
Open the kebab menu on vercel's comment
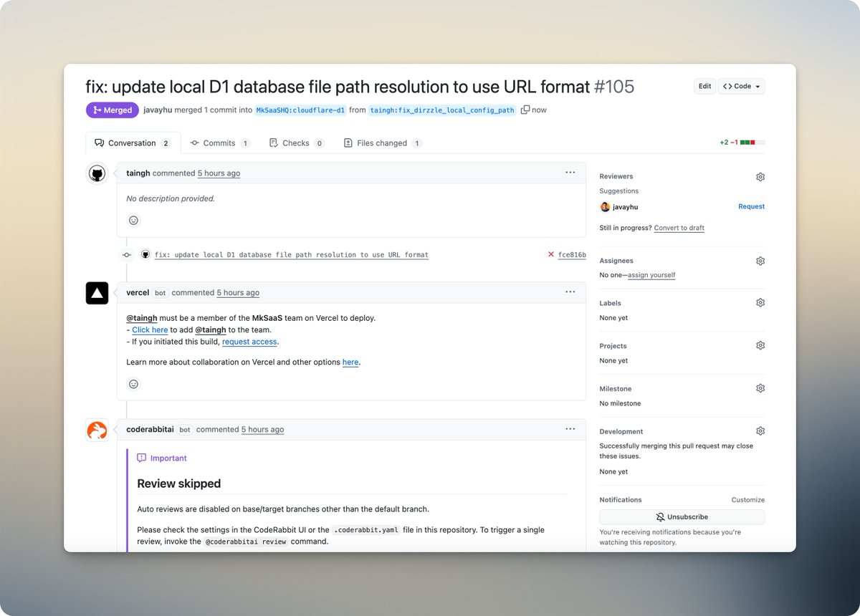[x=570, y=292]
